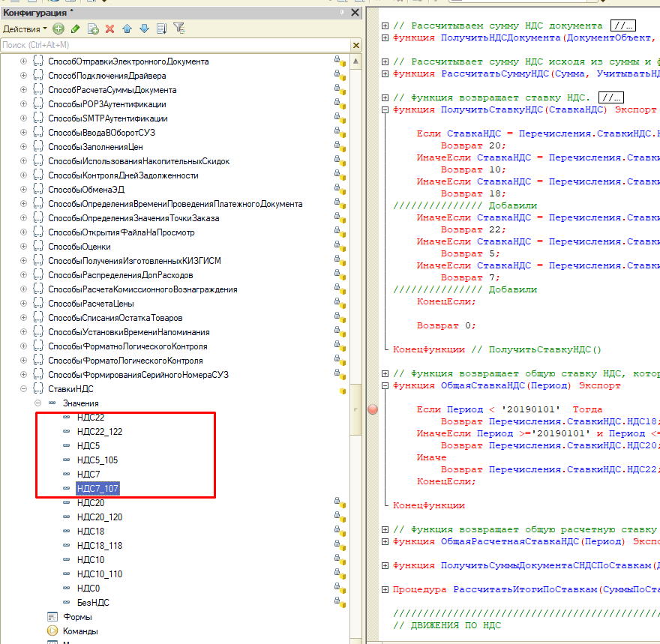This screenshot has width=660, height=644.
Task: Click the Sort list toolbar icon
Action: click(161, 28)
